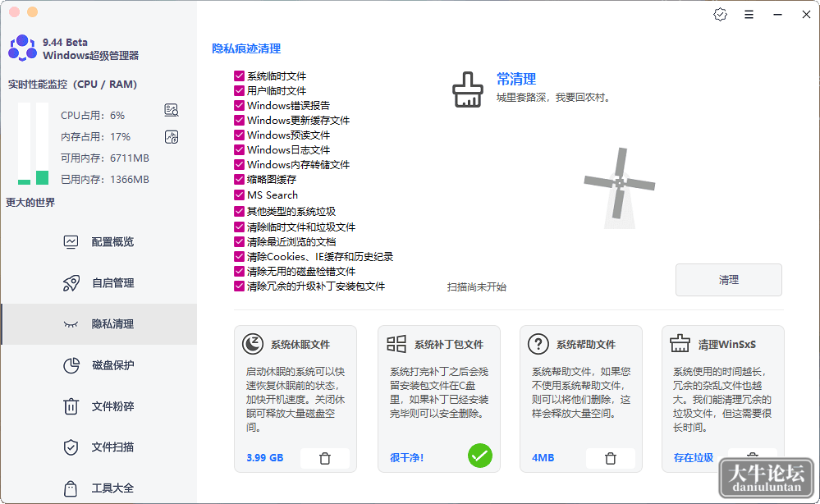Toggle 清除Cookies、IE缓存和历史纪录 checkbox
The image size is (820, 504).
pyautogui.click(x=239, y=257)
